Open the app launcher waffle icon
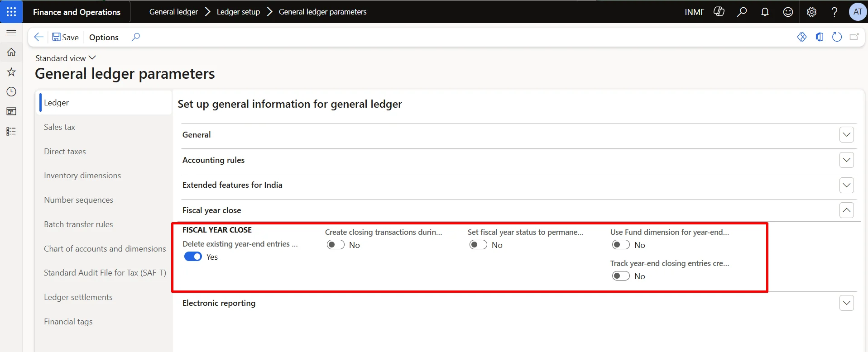 coord(11,12)
